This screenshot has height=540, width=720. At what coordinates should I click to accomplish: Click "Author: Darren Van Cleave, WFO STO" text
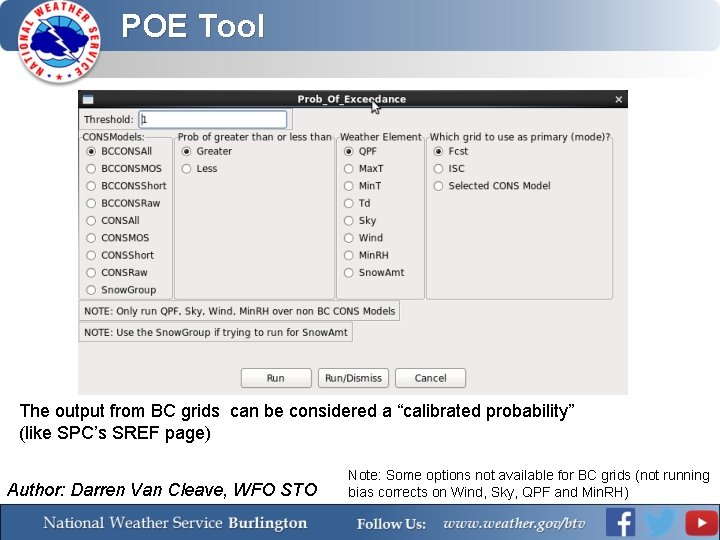[x=162, y=489]
